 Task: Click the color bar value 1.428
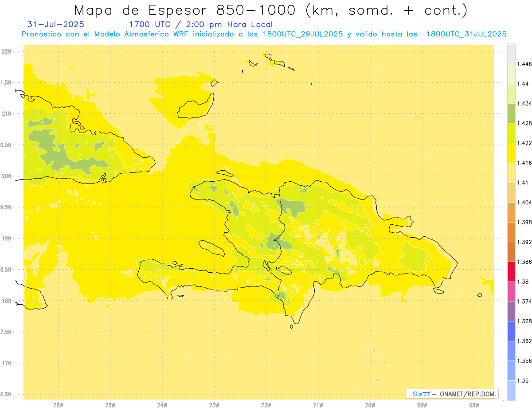pyautogui.click(x=525, y=123)
